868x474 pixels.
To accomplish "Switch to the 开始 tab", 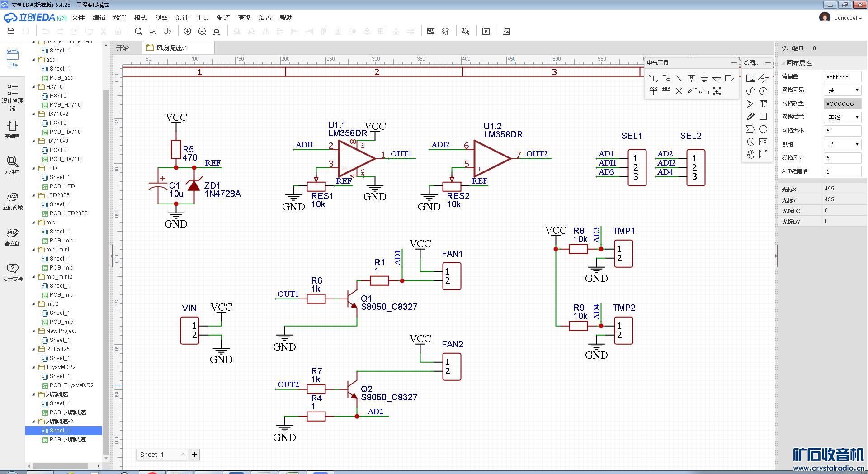I will click(x=123, y=48).
